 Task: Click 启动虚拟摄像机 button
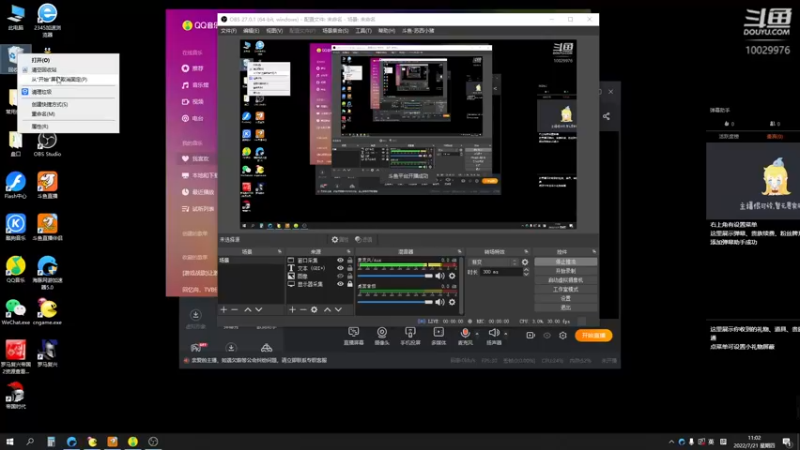(565, 280)
